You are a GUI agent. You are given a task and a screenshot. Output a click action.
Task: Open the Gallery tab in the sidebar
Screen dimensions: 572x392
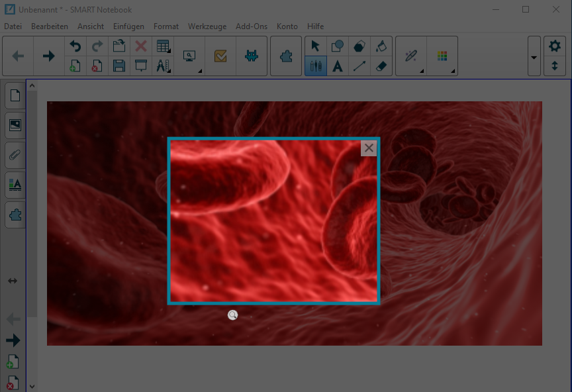click(x=15, y=125)
